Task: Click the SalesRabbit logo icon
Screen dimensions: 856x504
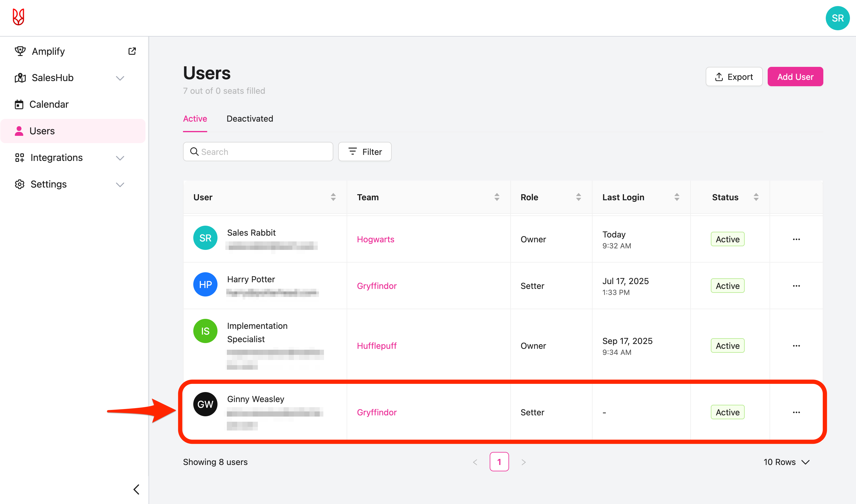Action: pyautogui.click(x=18, y=17)
